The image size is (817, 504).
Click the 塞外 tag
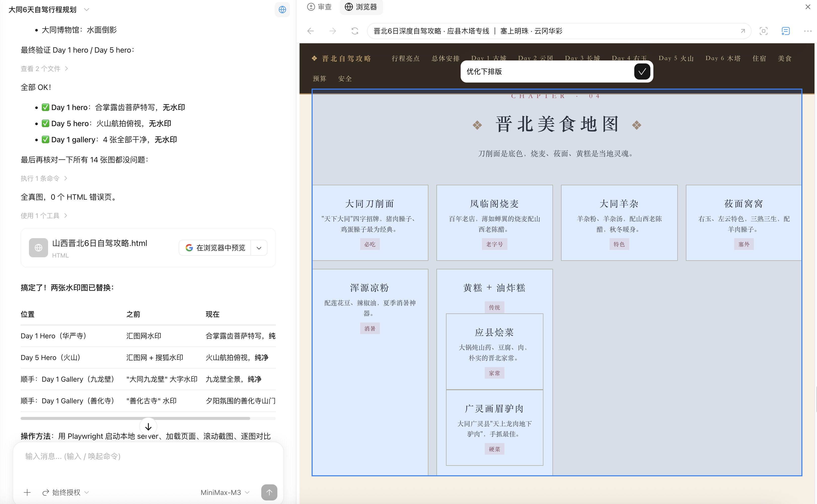(744, 244)
